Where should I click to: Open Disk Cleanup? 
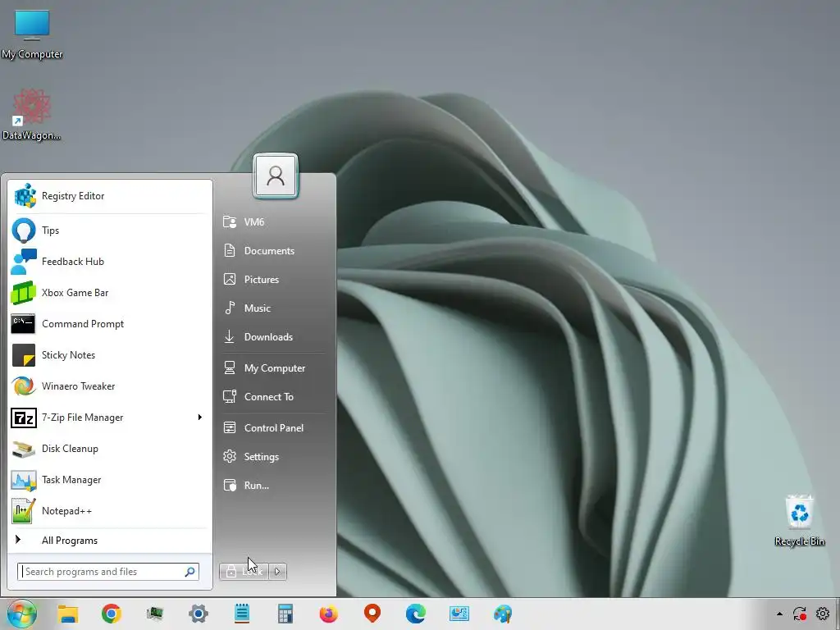click(110, 449)
